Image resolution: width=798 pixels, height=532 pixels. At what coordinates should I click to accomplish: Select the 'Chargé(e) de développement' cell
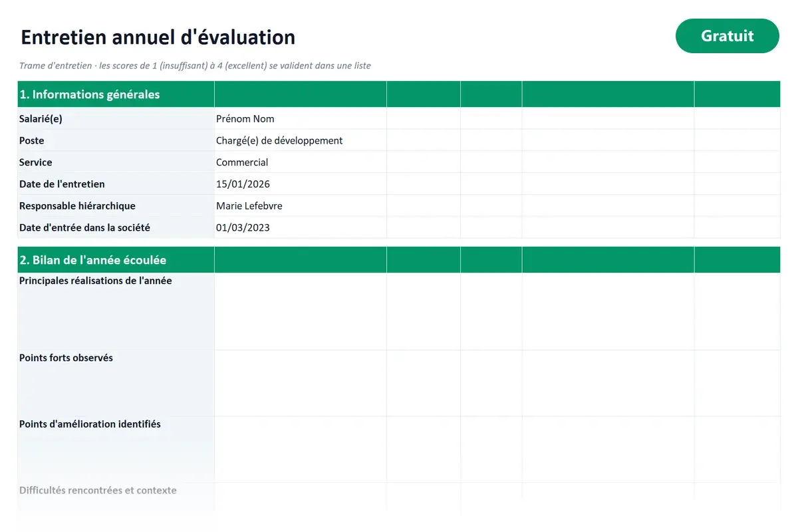click(301, 140)
